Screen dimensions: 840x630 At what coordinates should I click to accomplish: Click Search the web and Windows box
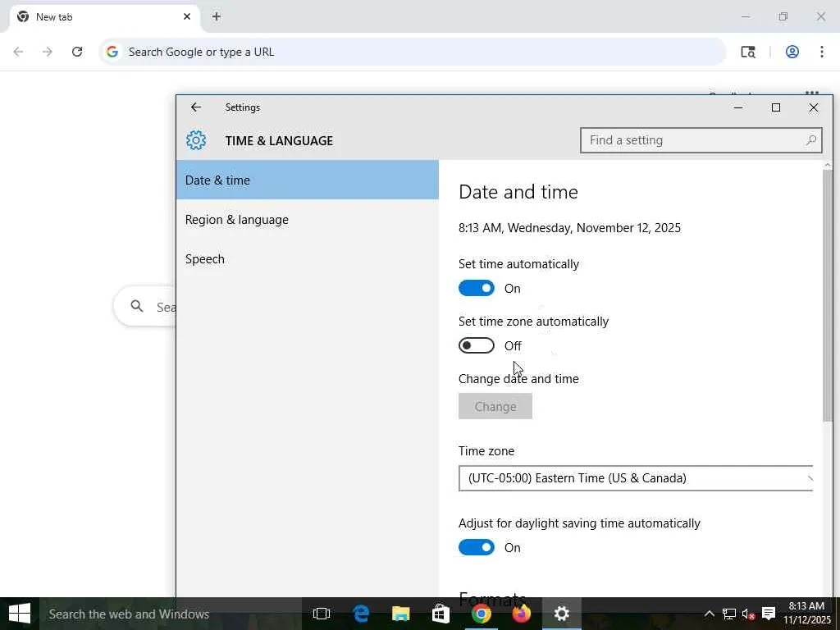coord(171,614)
